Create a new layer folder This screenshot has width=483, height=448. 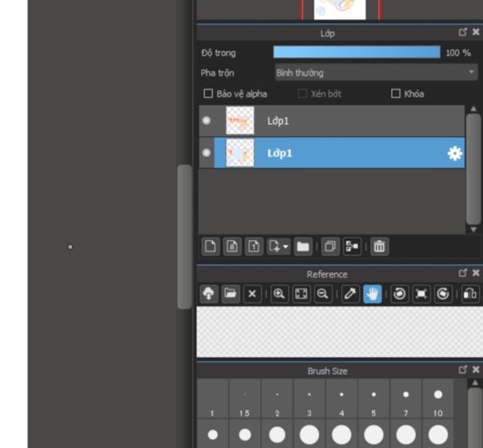[x=303, y=246]
